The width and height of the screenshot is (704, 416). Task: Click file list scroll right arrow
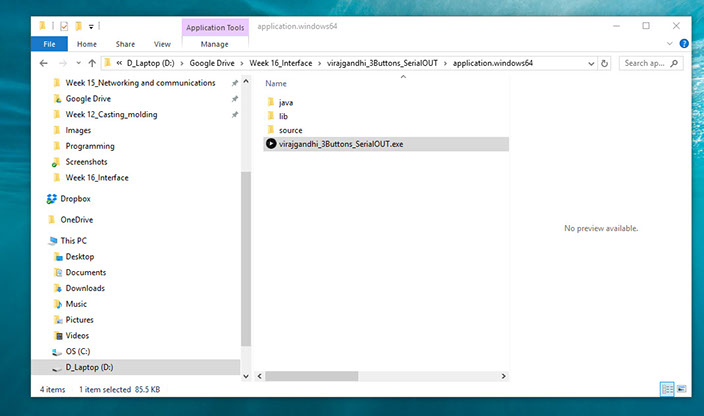pos(503,376)
